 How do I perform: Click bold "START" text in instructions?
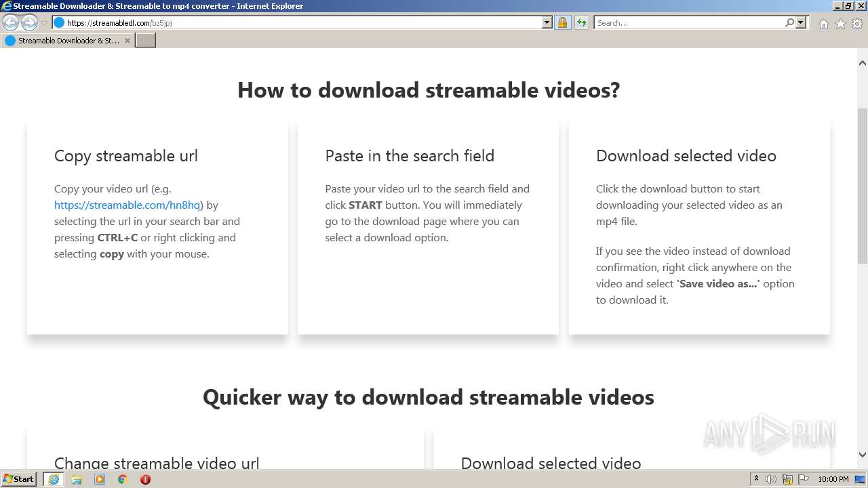pyautogui.click(x=366, y=205)
